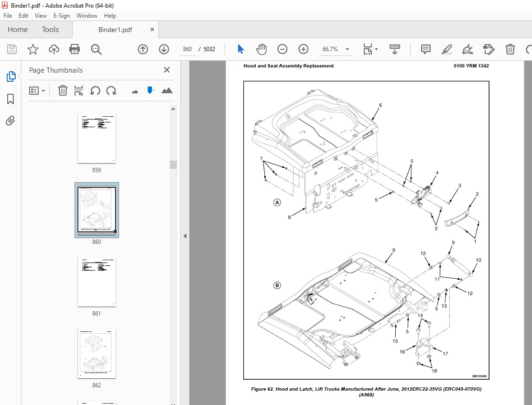The width and height of the screenshot is (532, 405).
Task: Open the Bookmarks panel
Action: tap(11, 99)
